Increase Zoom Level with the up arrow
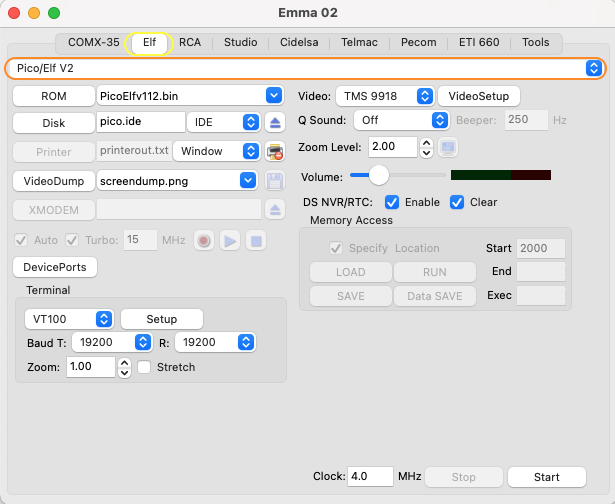 click(x=426, y=143)
